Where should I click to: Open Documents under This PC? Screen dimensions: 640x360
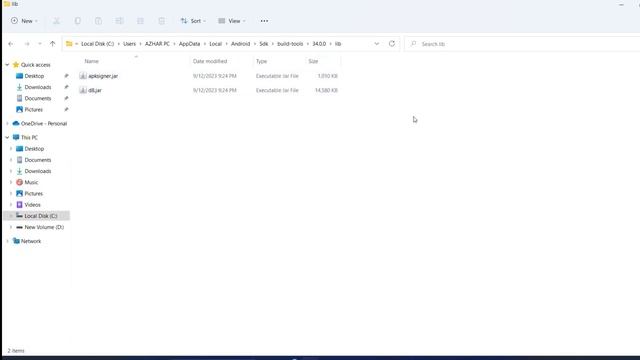coord(38,160)
